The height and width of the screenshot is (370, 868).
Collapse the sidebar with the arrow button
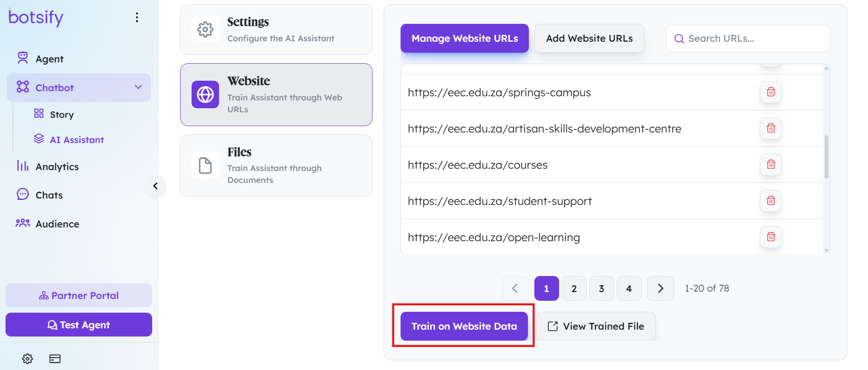click(x=155, y=186)
